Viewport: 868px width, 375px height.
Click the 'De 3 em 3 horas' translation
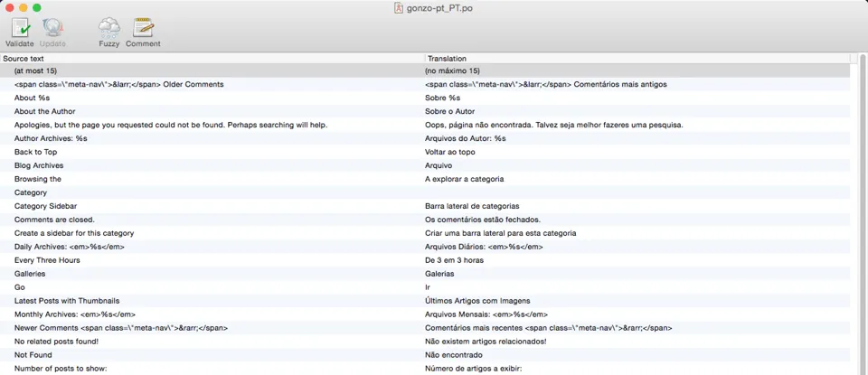point(455,260)
